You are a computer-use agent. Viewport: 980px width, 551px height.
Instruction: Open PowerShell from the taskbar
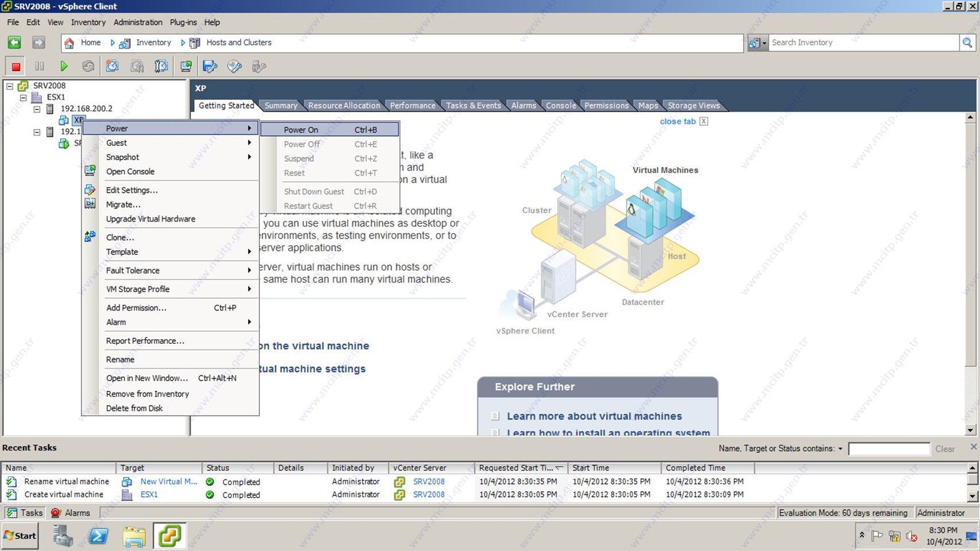(99, 536)
